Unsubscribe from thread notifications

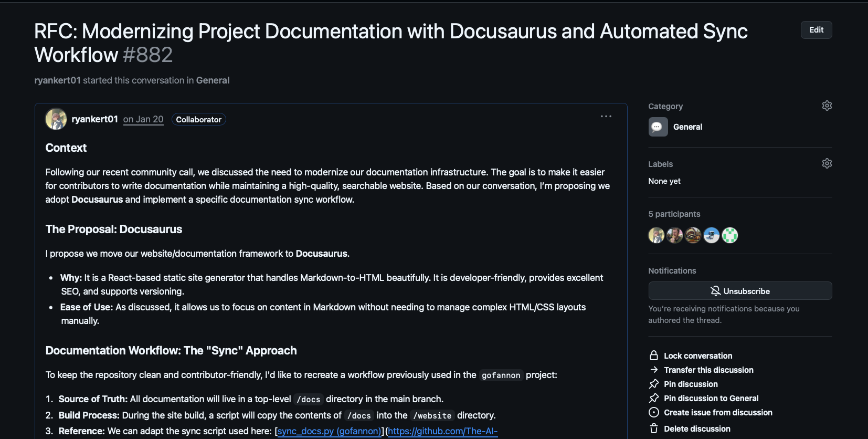pos(740,291)
